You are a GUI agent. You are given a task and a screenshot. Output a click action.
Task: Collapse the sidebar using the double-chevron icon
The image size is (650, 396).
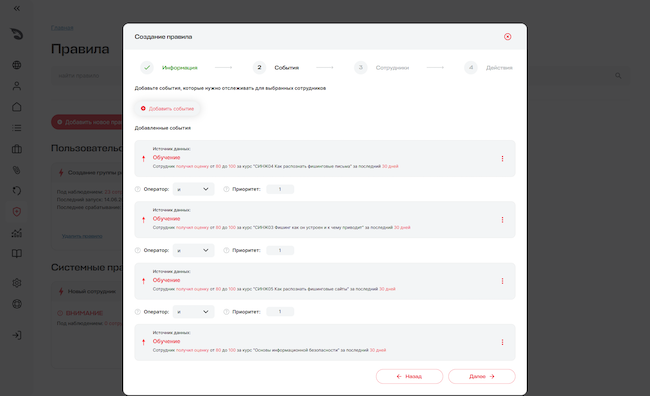pyautogui.click(x=17, y=8)
